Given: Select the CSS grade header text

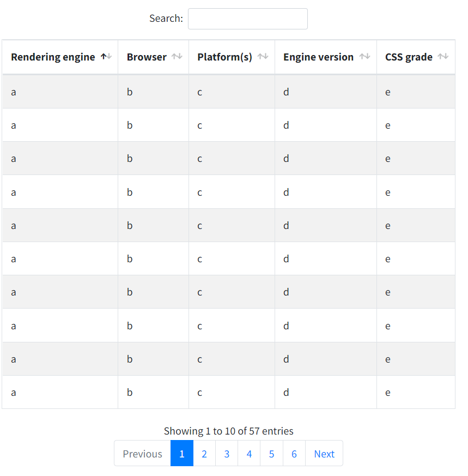Looking at the screenshot, I should click(409, 57).
